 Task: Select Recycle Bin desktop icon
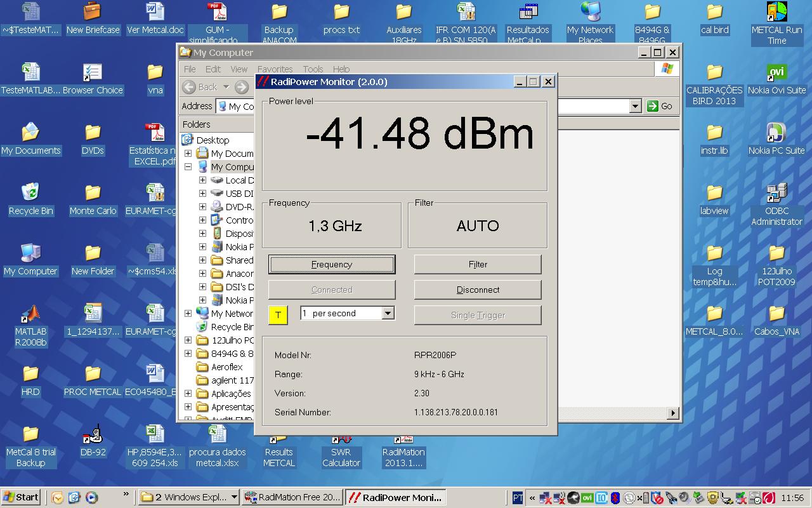30,200
